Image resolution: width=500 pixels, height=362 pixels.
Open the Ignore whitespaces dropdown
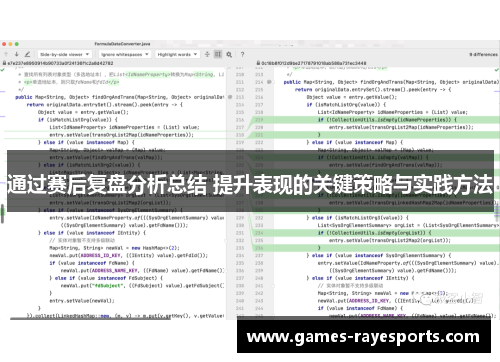(x=125, y=54)
